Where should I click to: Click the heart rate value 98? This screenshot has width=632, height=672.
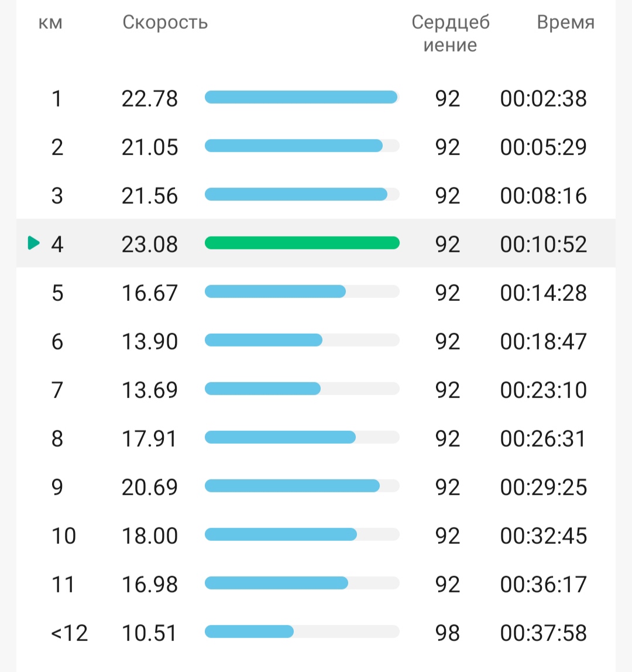(448, 633)
